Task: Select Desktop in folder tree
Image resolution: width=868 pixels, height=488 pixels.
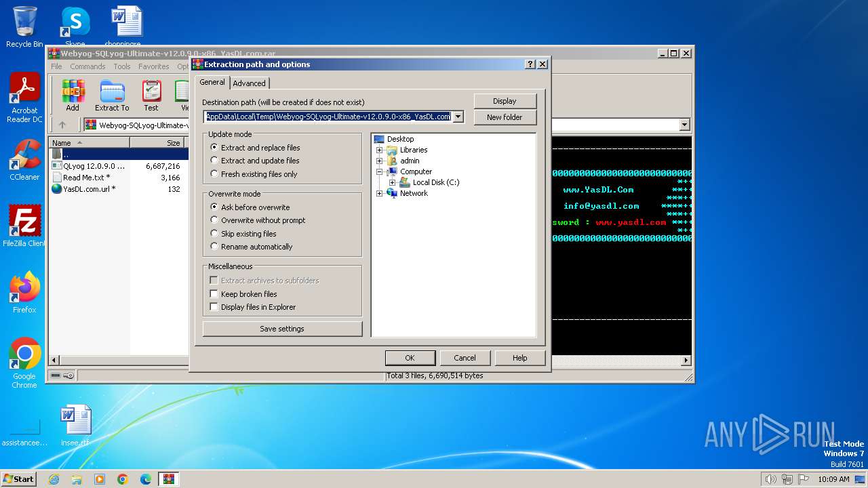Action: pos(400,139)
